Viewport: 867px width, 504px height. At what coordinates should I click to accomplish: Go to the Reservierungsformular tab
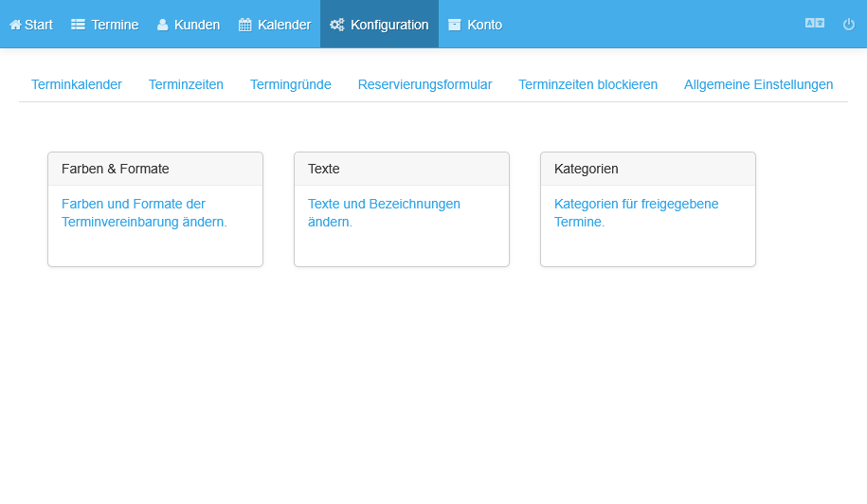pos(424,84)
